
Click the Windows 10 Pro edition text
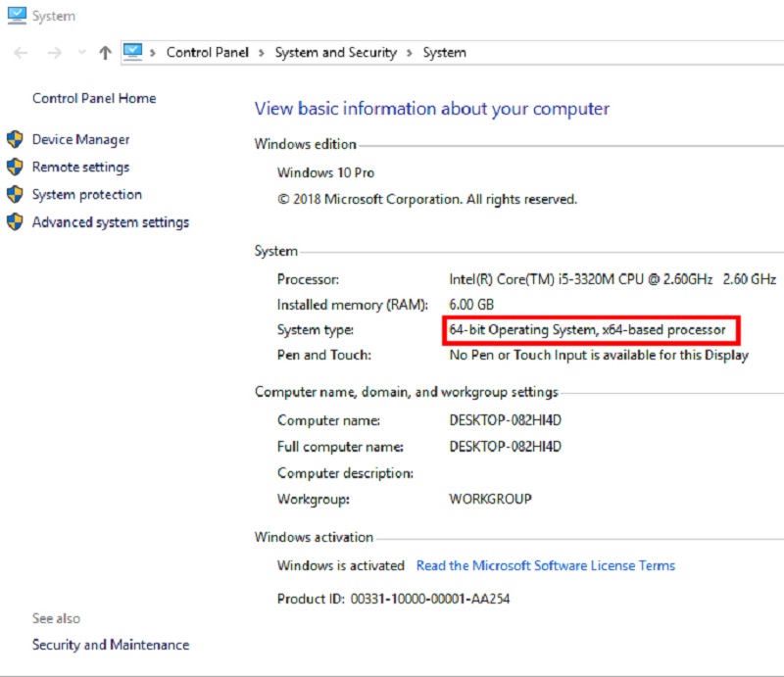click(326, 172)
